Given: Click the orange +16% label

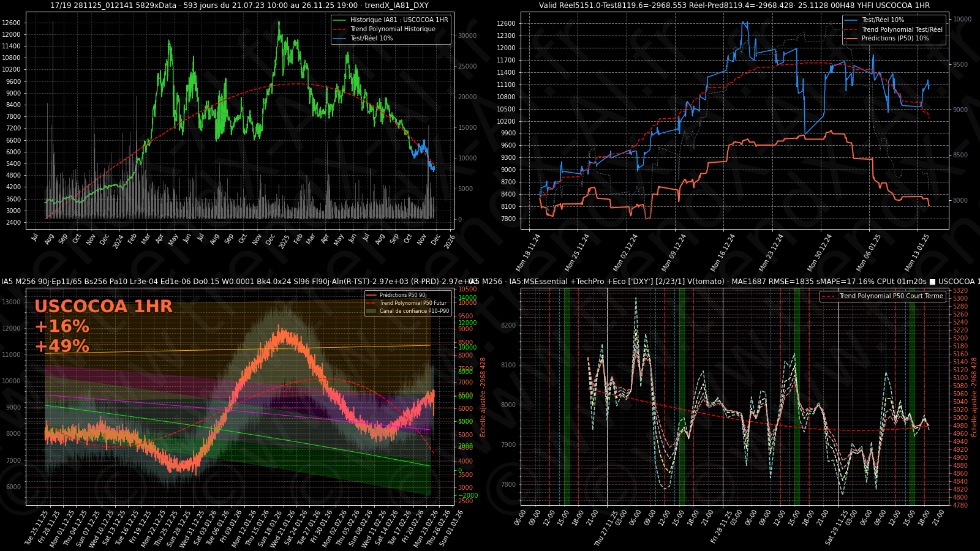Looking at the screenshot, I should (x=62, y=326).
